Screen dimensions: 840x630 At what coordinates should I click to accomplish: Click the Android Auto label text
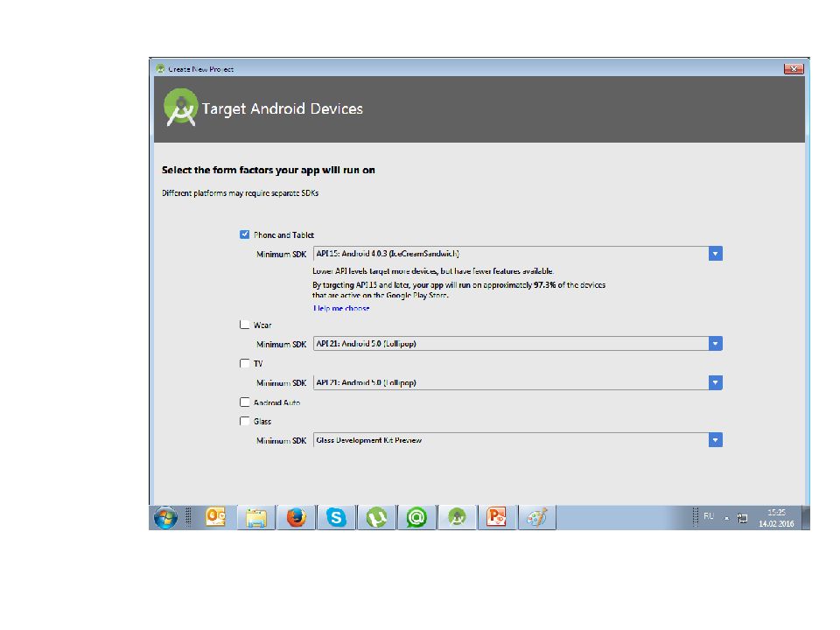point(277,402)
